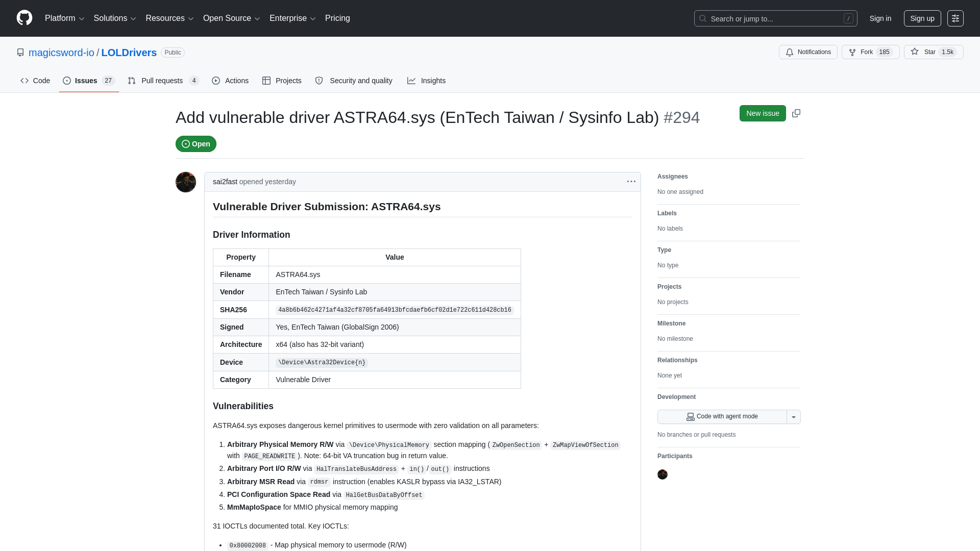Screen dimensions: 980x551
Task: Expand the Enterprise navigation dropdown
Action: tap(292, 18)
